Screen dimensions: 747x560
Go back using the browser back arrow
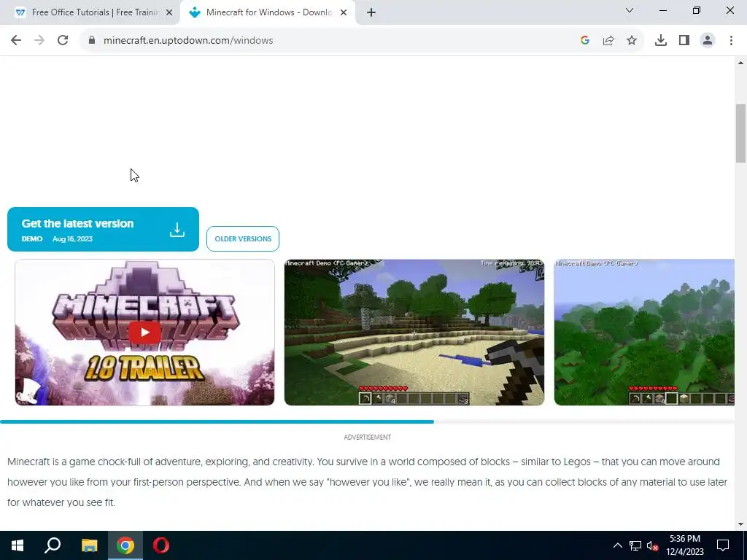point(16,41)
